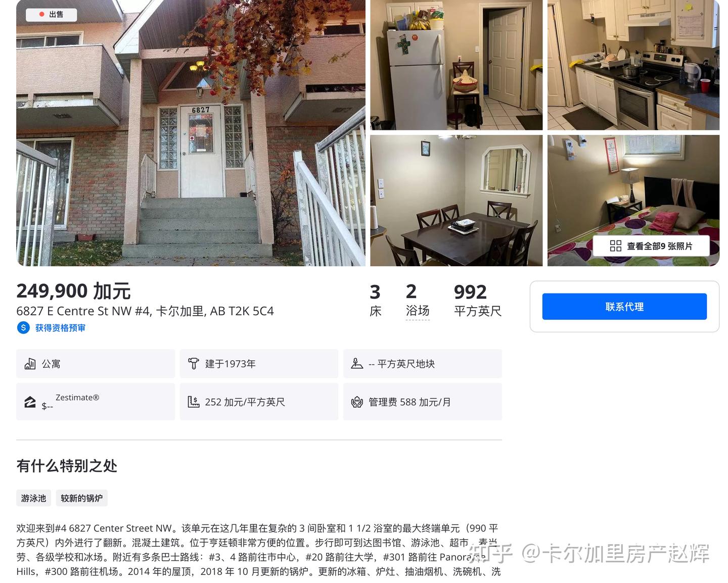Click the lot size icon
This screenshot has height=583, width=728.
tap(357, 364)
